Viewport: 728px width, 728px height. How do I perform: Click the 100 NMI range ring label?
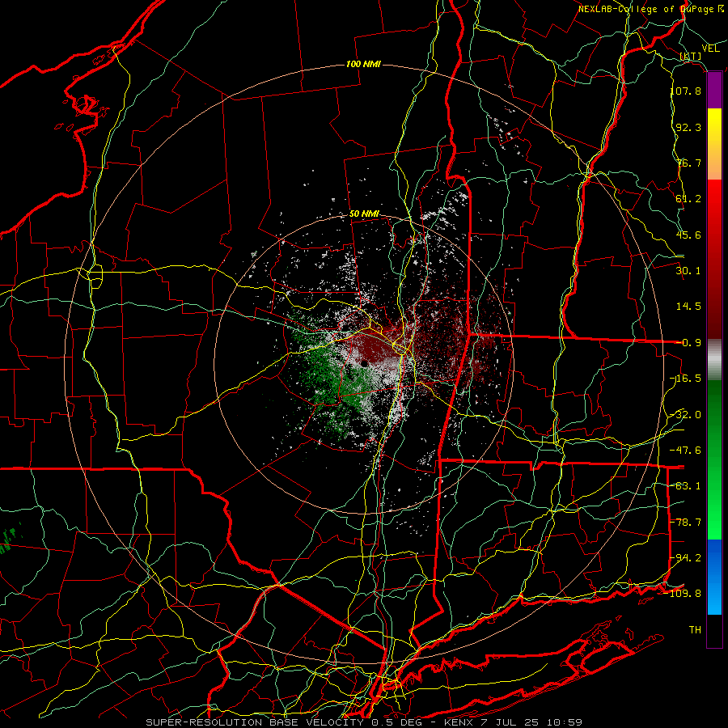(363, 64)
